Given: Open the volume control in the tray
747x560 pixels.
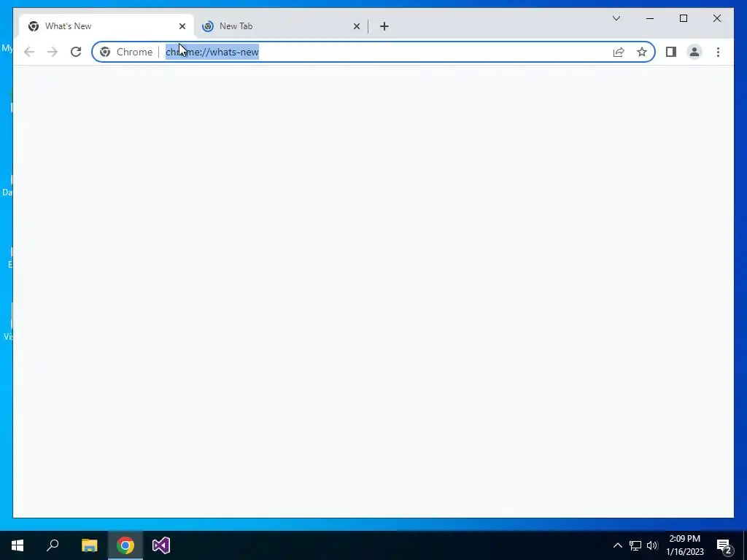Looking at the screenshot, I should click(x=652, y=545).
